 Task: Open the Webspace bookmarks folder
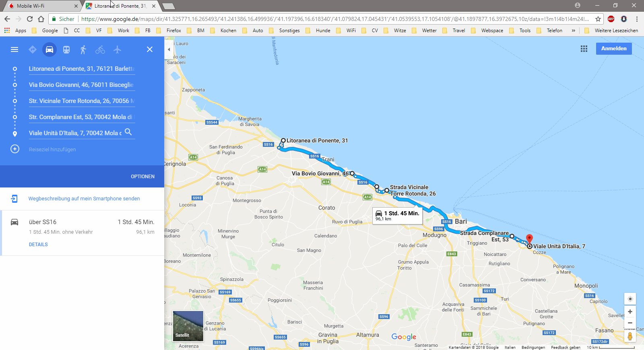[x=487, y=31]
